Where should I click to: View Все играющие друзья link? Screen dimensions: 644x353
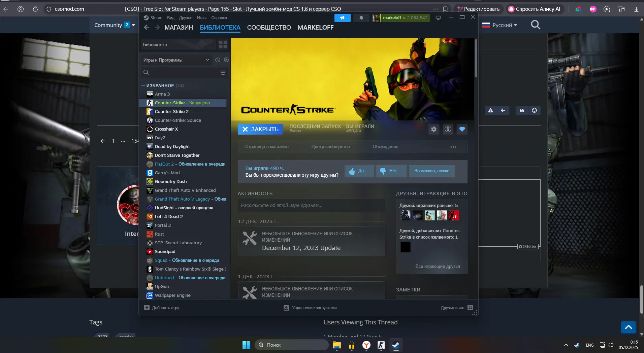pyautogui.click(x=438, y=267)
